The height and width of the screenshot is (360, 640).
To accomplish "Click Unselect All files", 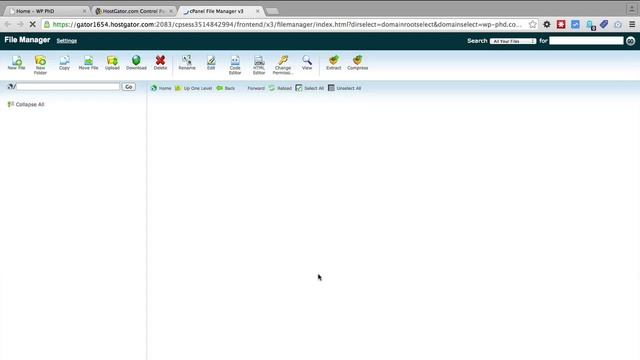I will [345, 88].
